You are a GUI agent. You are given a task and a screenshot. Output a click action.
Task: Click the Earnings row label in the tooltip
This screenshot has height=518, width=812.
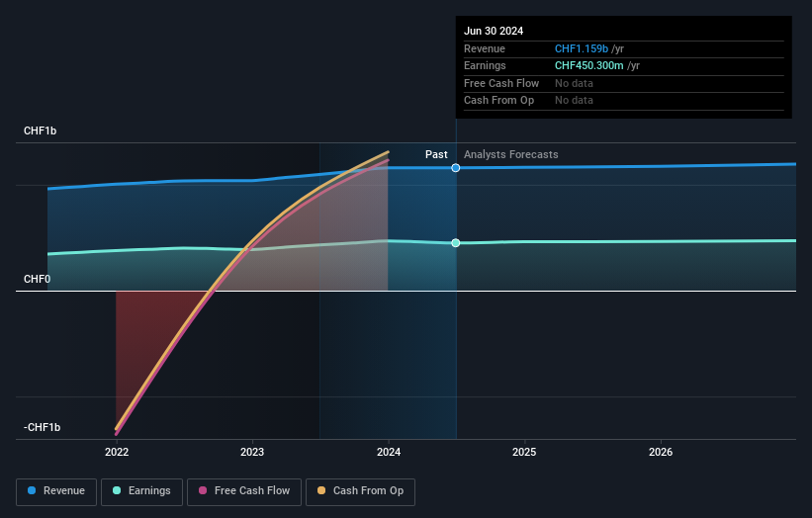(x=485, y=65)
